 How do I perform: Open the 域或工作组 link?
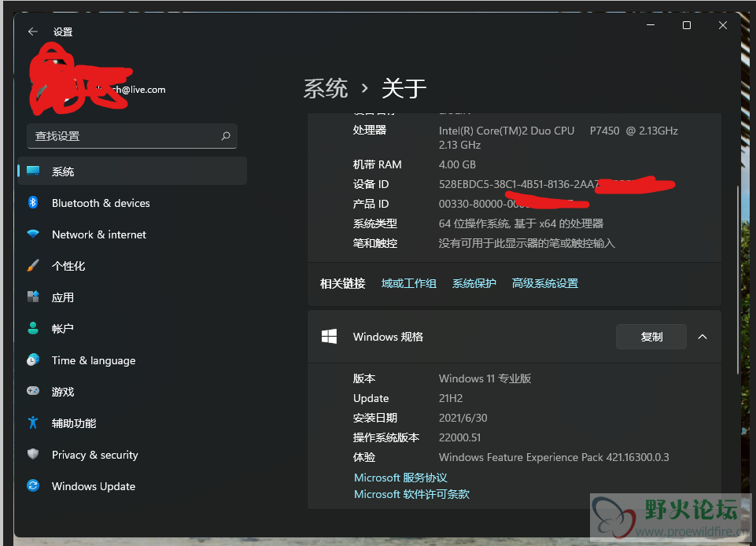(409, 283)
